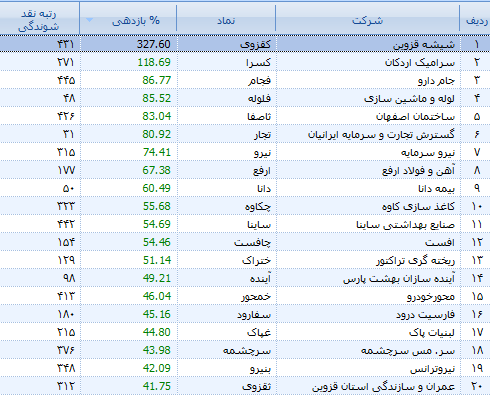
Task: Click the sort arrow in % بازدهی header
Action: pos(89,20)
